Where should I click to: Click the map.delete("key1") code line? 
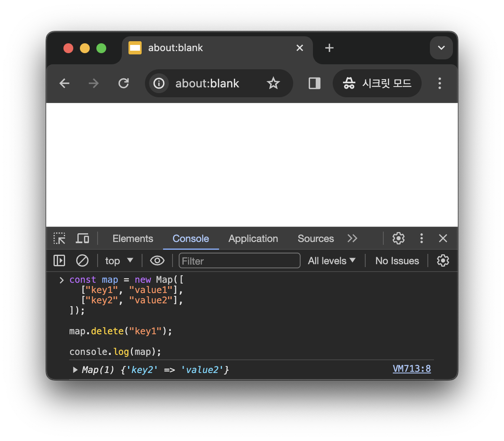121,331
